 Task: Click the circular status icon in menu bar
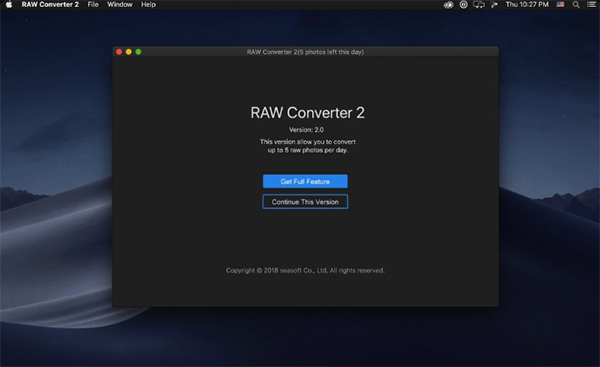[463, 5]
